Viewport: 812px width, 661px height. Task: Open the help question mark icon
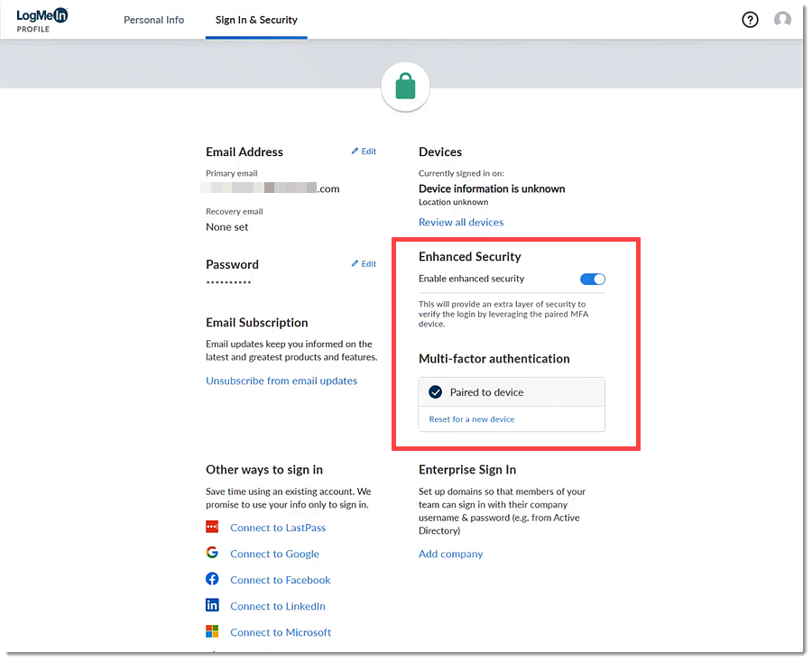pos(750,19)
